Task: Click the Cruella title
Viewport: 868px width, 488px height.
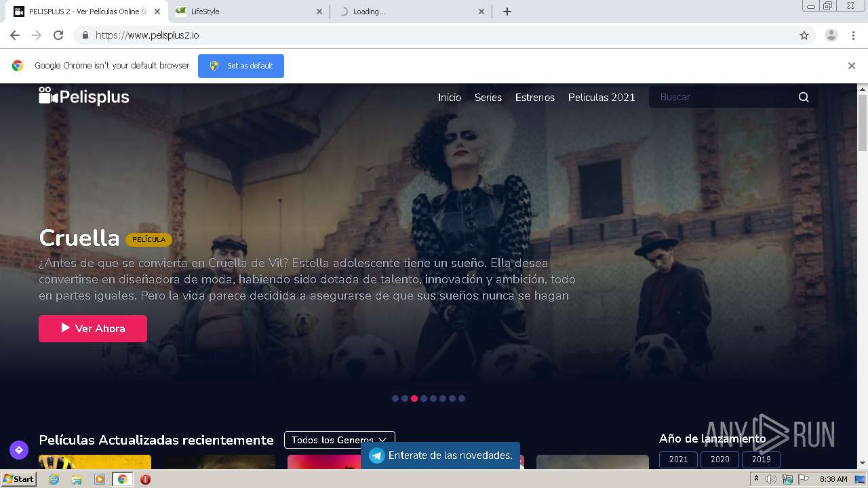Action: pyautogui.click(x=79, y=238)
